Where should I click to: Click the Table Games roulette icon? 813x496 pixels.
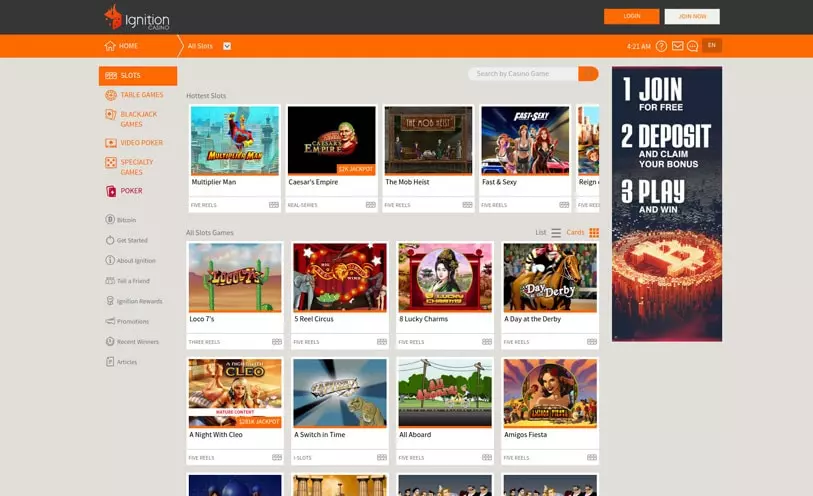[x=111, y=95]
